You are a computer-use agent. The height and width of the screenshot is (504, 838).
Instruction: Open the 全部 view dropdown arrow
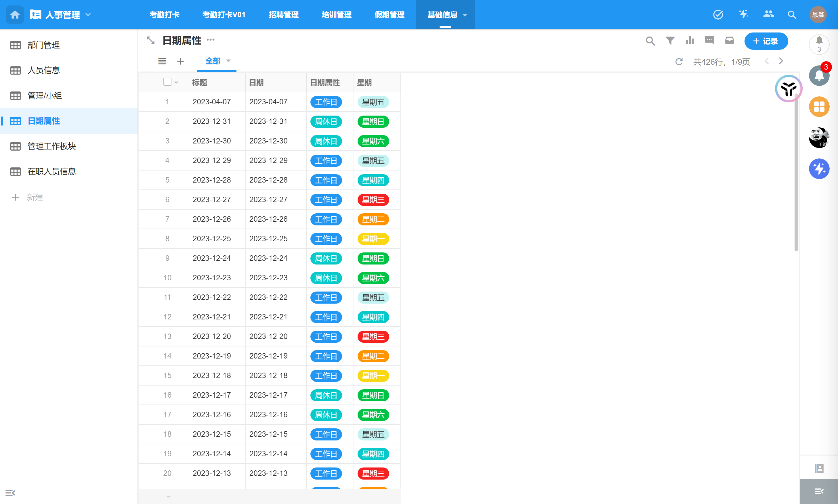pyautogui.click(x=228, y=61)
